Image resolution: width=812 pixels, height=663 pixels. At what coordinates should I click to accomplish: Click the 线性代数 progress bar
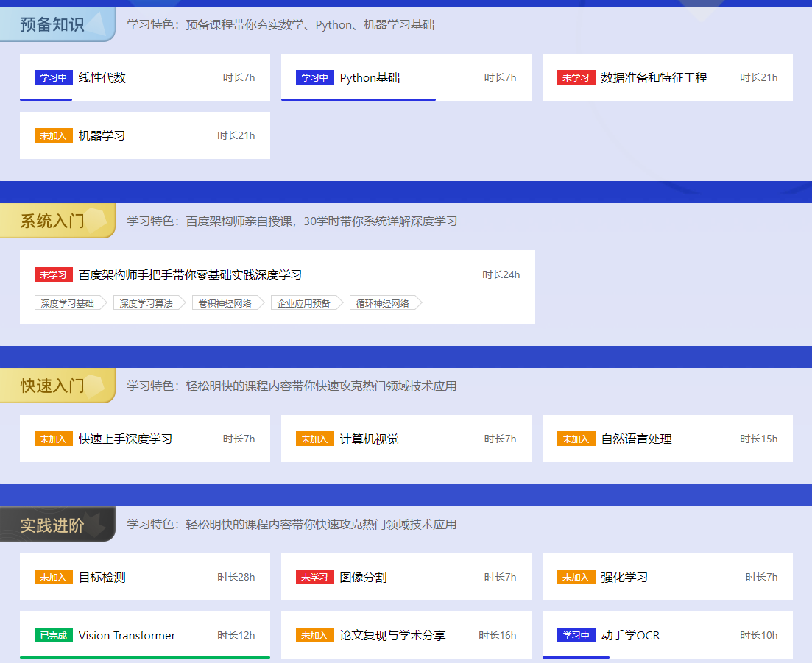click(46, 99)
